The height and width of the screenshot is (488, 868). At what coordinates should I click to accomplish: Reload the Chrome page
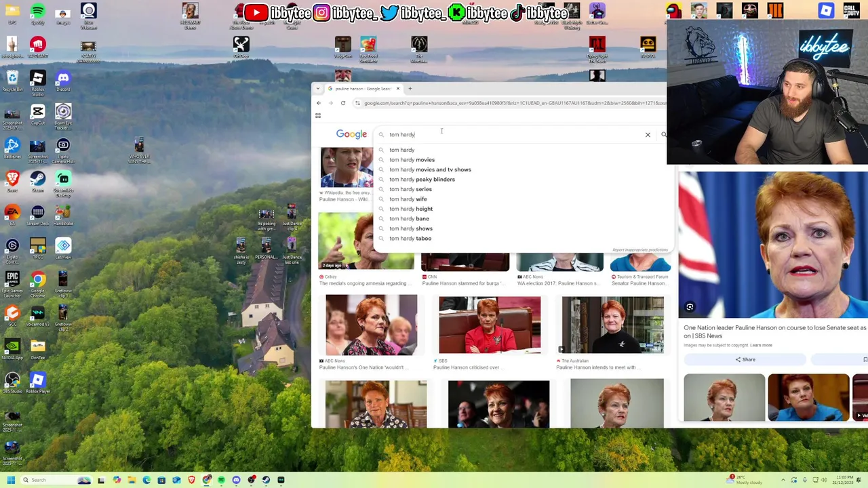pos(343,103)
